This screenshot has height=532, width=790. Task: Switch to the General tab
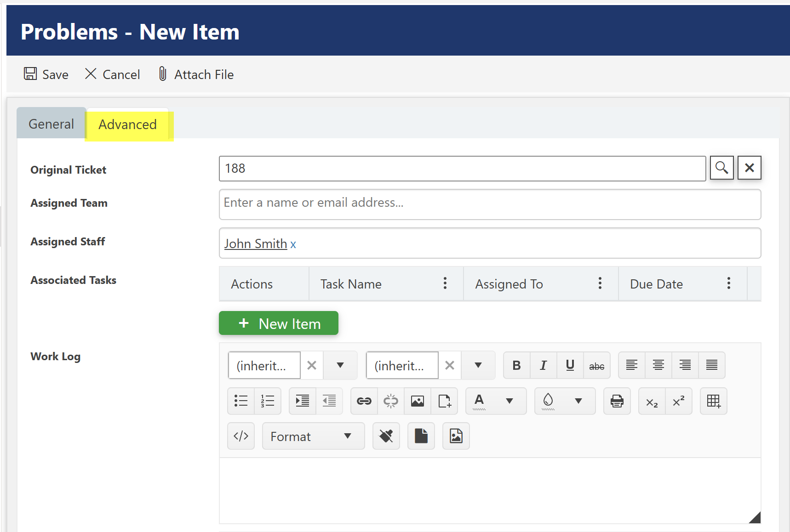(51, 123)
